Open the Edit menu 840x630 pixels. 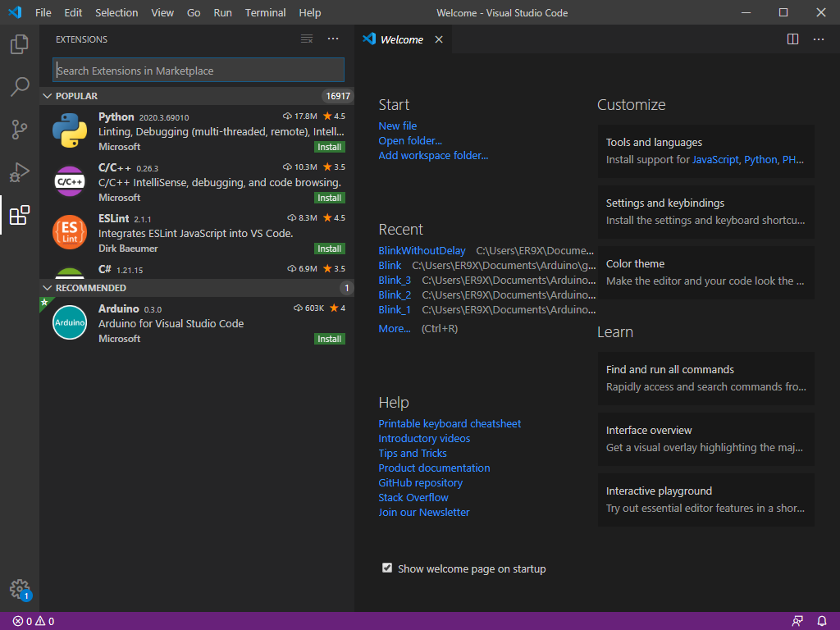coord(73,13)
